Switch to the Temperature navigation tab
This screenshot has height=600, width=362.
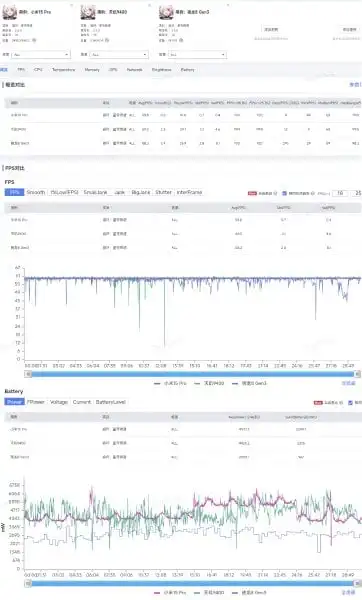64,70
